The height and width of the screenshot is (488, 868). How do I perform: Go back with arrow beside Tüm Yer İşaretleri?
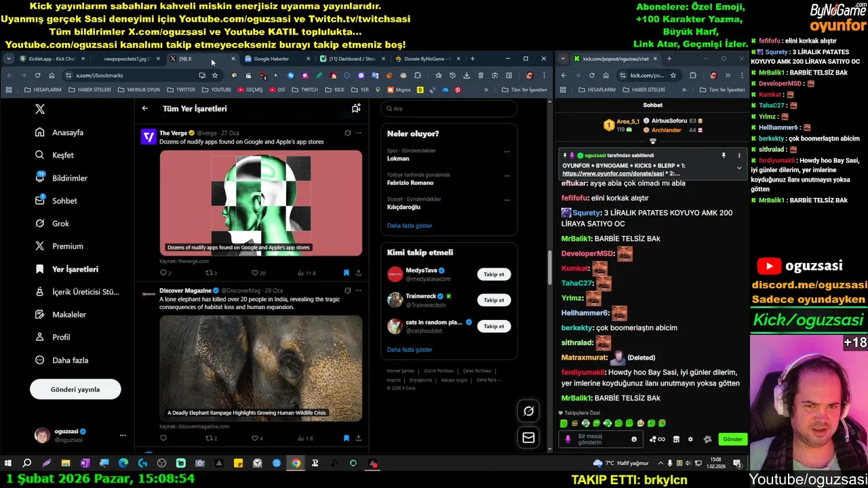click(144, 108)
